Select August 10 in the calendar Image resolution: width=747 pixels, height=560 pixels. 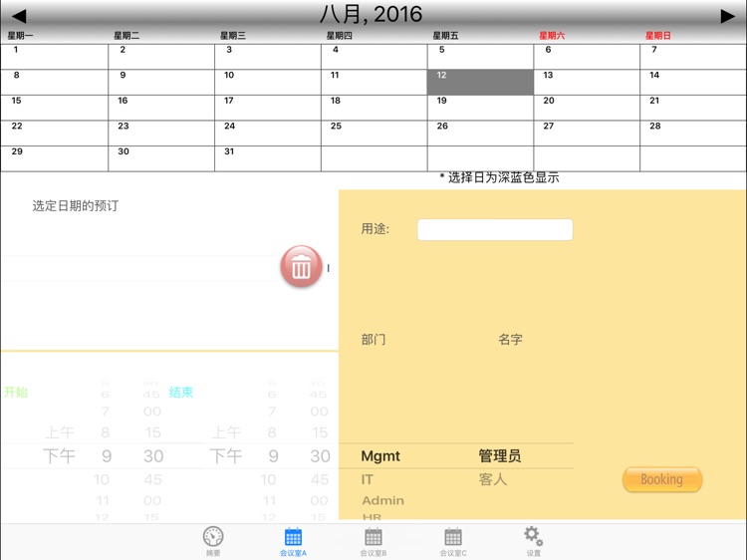coord(268,82)
